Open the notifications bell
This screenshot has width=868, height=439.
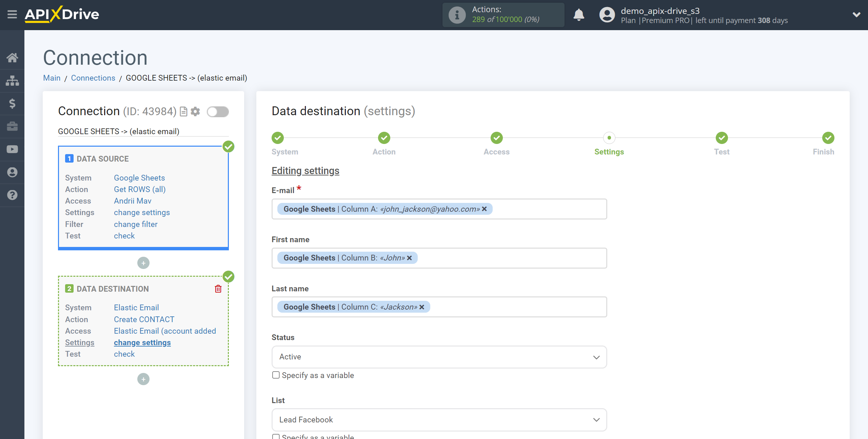pyautogui.click(x=579, y=15)
